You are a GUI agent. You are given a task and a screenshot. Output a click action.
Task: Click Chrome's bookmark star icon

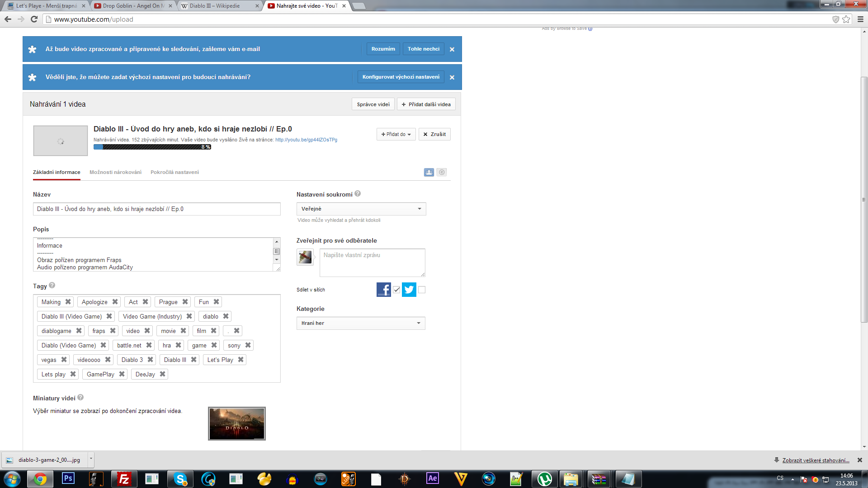tap(846, 19)
